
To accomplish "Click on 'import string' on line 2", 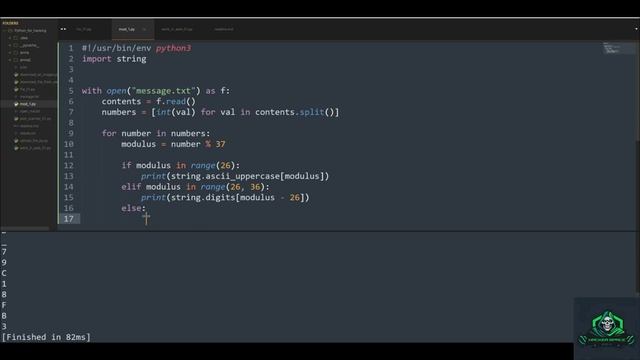I will point(114,59).
